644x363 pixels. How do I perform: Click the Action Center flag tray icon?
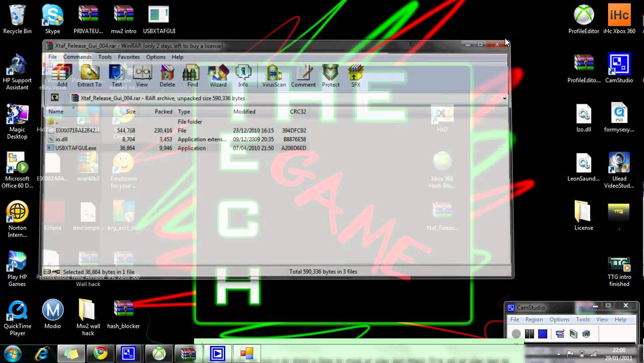[570, 354]
